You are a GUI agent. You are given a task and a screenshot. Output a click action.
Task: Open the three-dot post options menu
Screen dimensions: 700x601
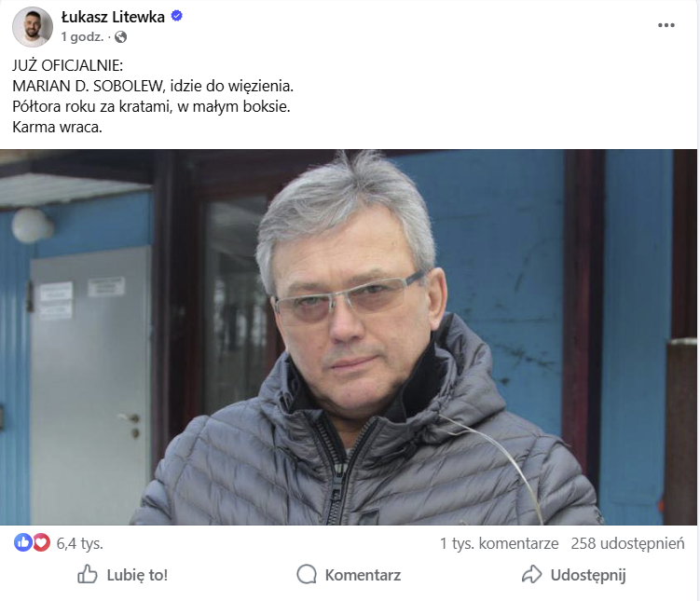tap(666, 25)
